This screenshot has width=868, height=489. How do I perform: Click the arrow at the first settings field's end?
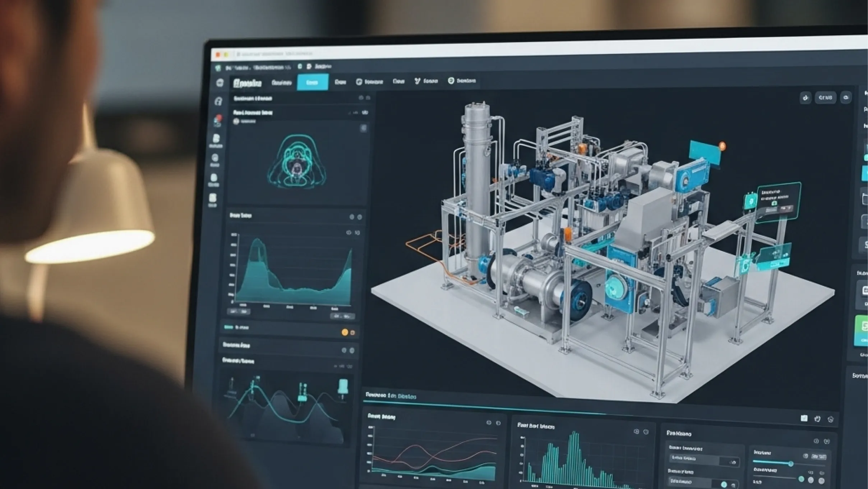point(733,462)
